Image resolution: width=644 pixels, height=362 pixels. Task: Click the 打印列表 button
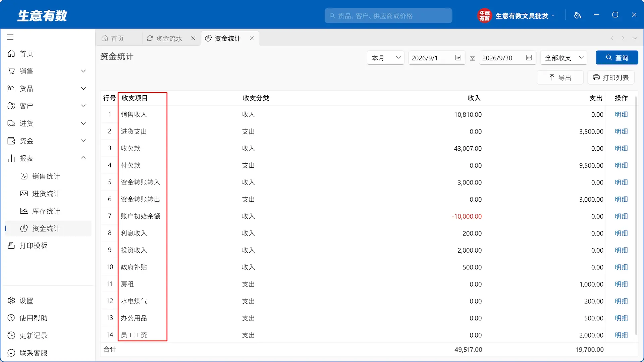pos(611,77)
